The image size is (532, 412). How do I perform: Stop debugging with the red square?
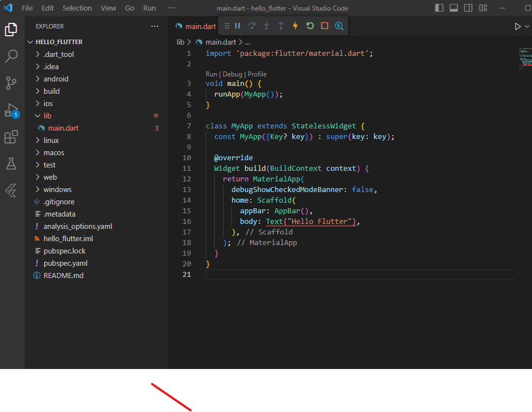coord(324,26)
